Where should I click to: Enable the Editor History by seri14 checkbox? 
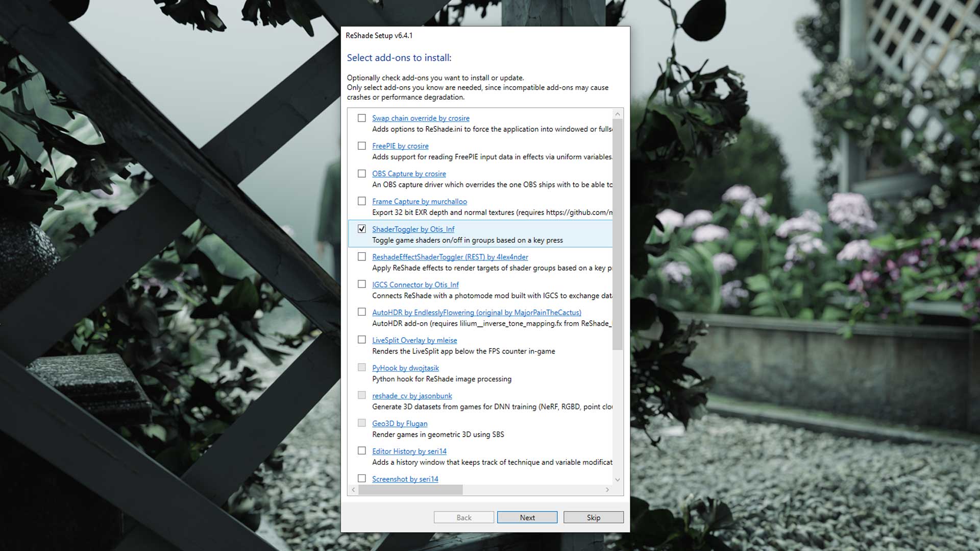[362, 451]
